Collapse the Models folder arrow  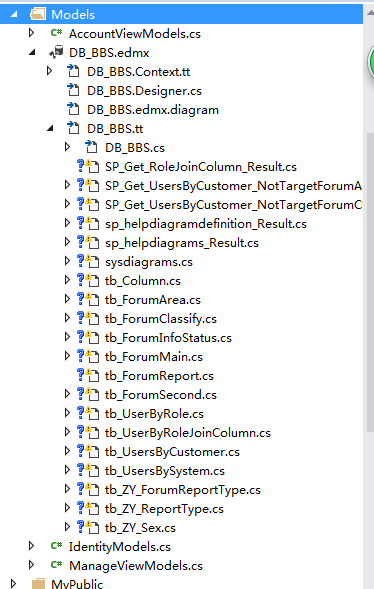[x=14, y=15]
